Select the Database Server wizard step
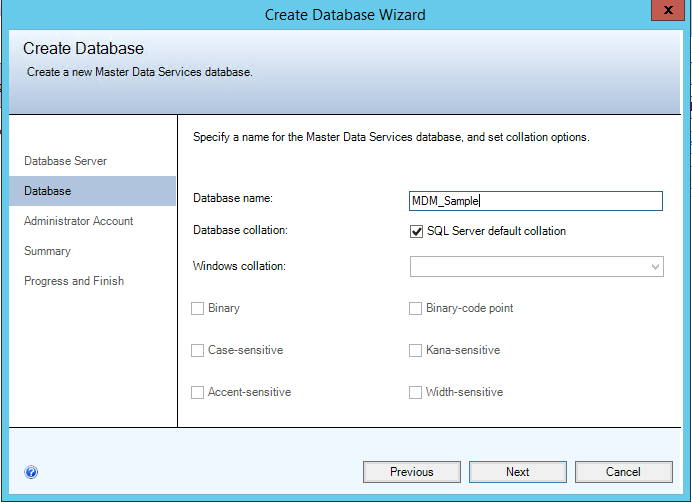692x502 pixels. click(65, 161)
